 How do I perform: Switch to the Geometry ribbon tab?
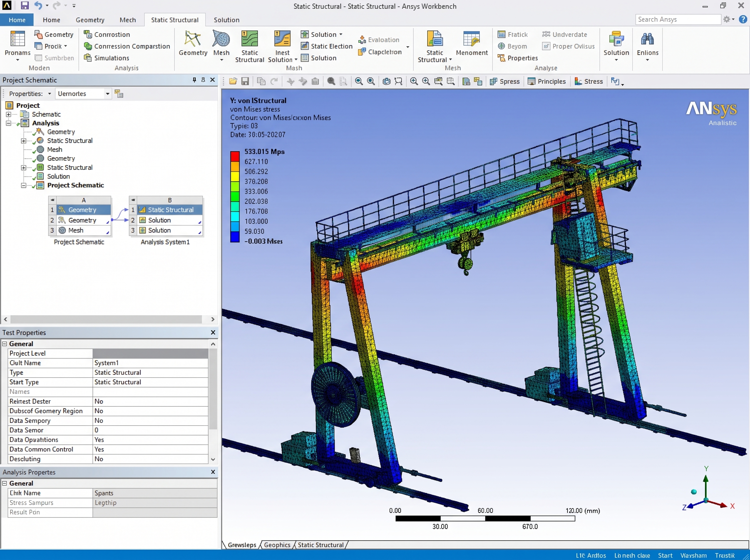tap(90, 20)
